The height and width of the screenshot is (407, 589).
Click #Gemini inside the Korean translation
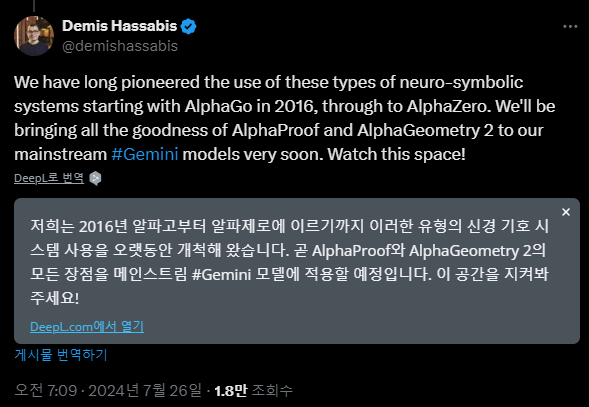[x=221, y=274]
